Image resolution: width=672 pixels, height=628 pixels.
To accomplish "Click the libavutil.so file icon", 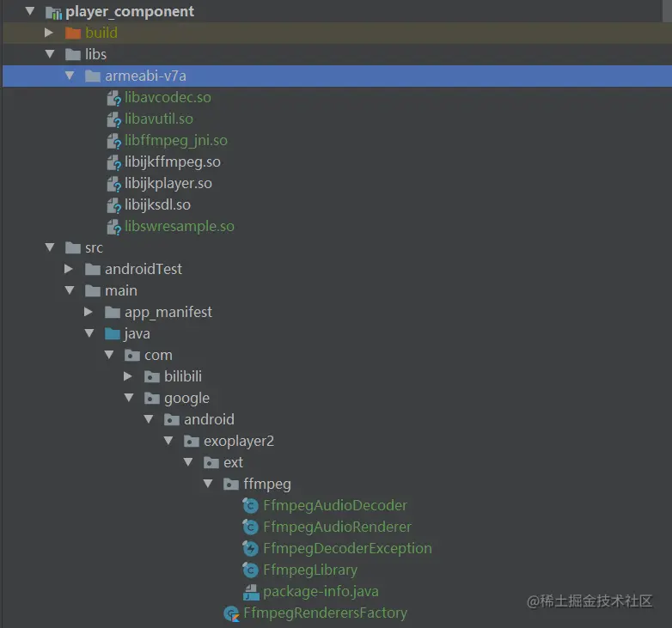I will (114, 119).
